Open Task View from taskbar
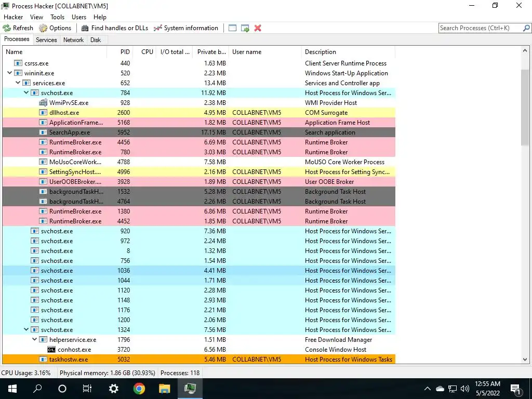532x399 pixels. (x=87, y=389)
